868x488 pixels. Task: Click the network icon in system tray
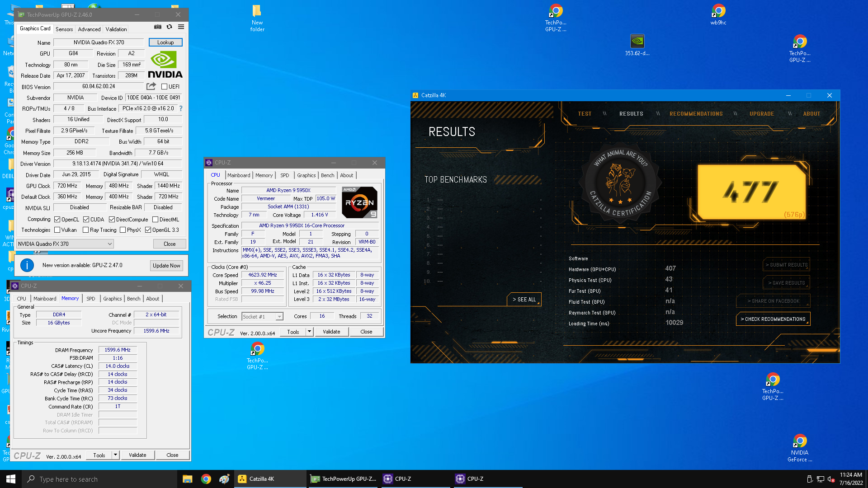tap(820, 479)
